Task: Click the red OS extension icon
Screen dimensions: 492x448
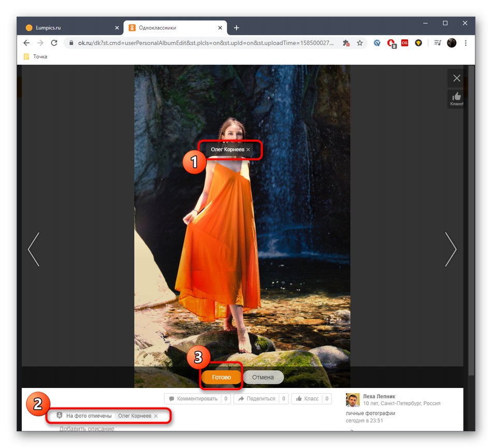Action: coord(405,43)
